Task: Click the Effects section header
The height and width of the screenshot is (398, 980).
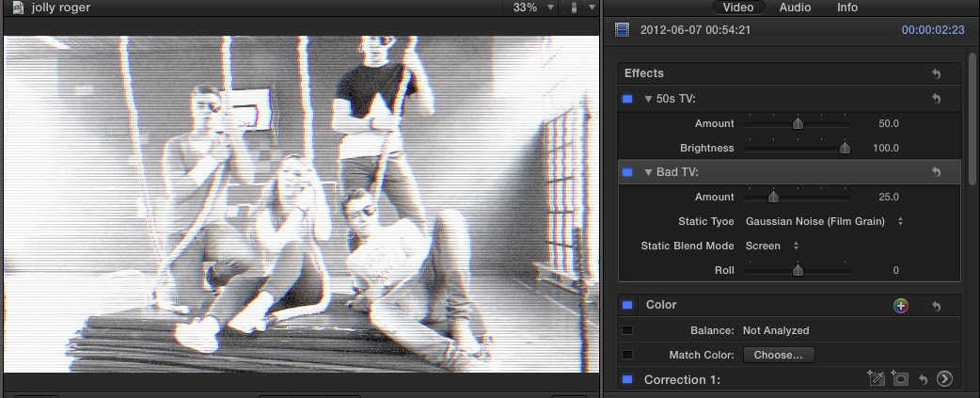Action: coord(789,73)
